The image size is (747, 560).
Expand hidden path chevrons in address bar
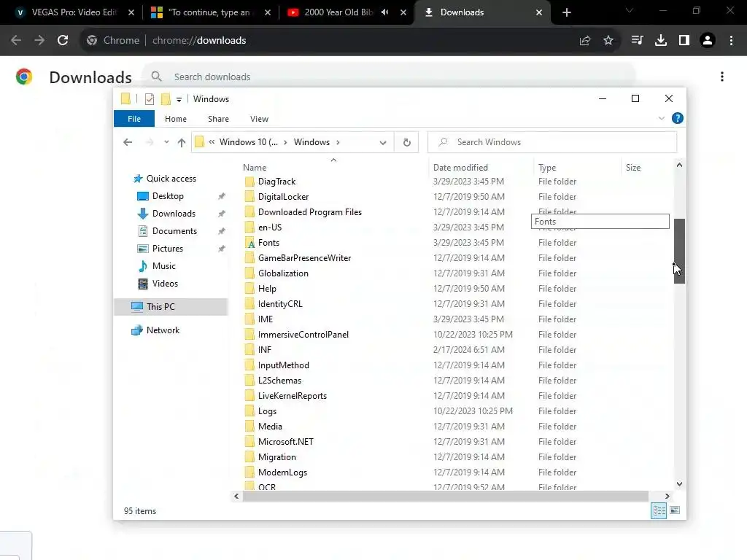coord(212,142)
